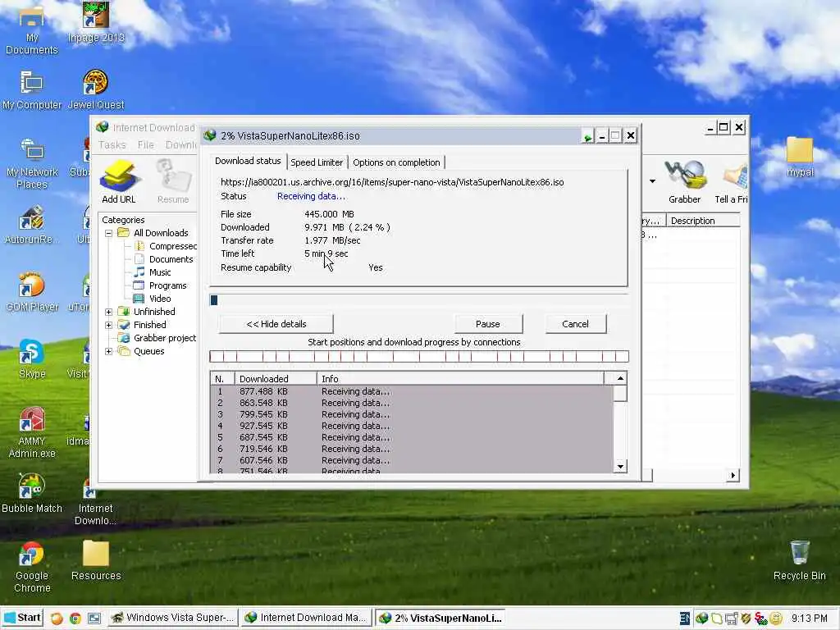Image resolution: width=840 pixels, height=630 pixels.
Task: Switch to Download status tab
Action: (248, 162)
